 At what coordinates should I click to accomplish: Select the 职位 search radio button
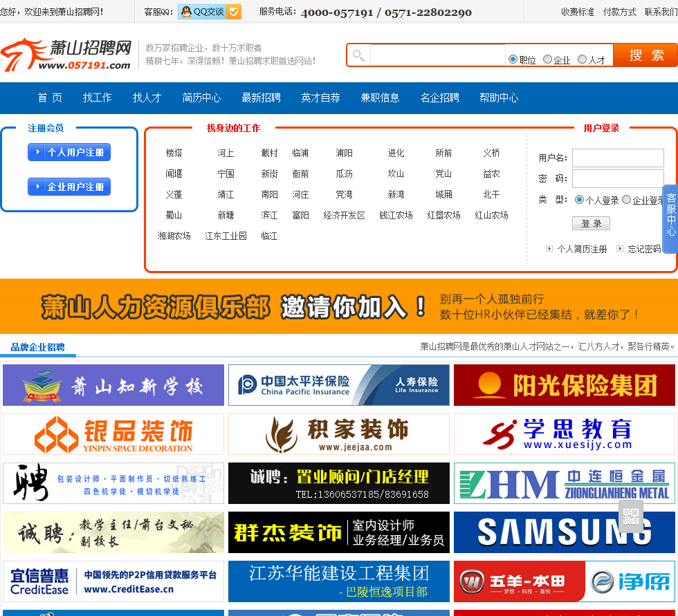513,59
